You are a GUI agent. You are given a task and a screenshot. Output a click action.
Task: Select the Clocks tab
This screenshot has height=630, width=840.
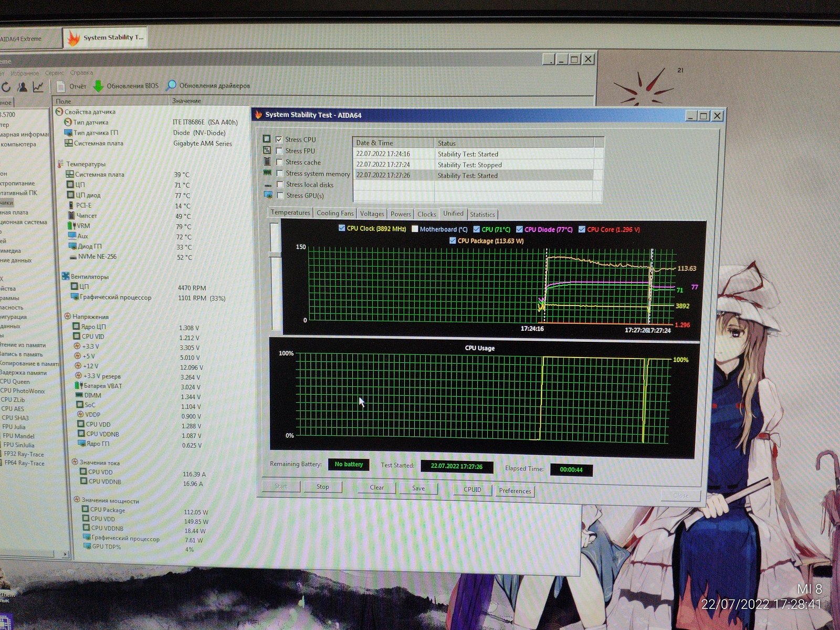pos(427,214)
